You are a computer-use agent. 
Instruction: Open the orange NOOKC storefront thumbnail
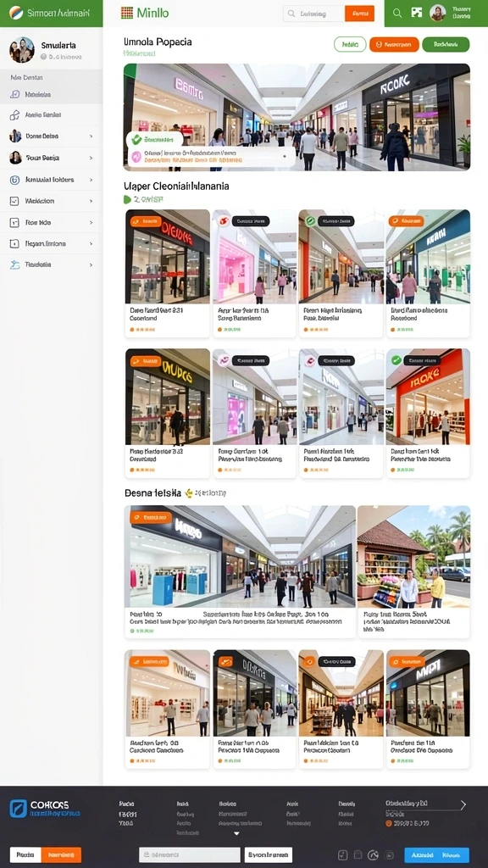point(428,397)
